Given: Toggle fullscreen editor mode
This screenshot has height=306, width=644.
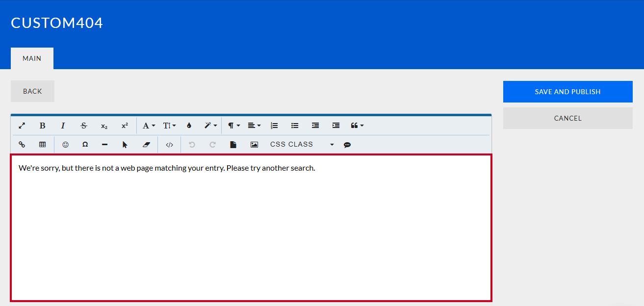Looking at the screenshot, I should tap(22, 126).
